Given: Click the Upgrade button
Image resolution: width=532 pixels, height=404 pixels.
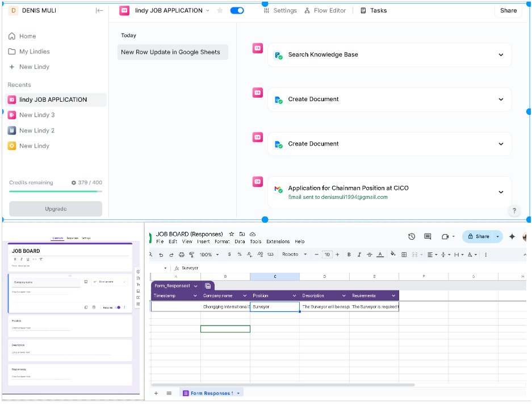Looking at the screenshot, I should [x=56, y=209].
